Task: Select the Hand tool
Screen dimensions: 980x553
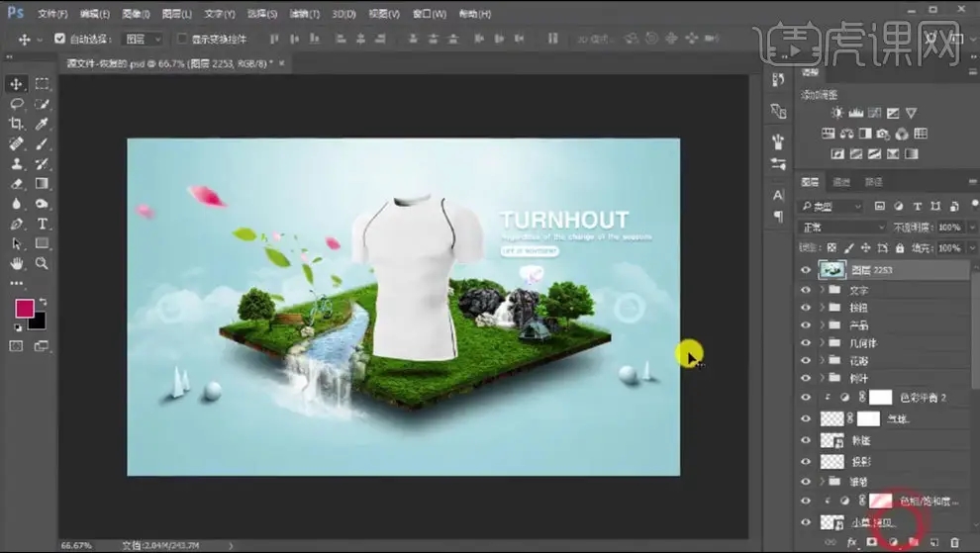Action: pyautogui.click(x=16, y=264)
